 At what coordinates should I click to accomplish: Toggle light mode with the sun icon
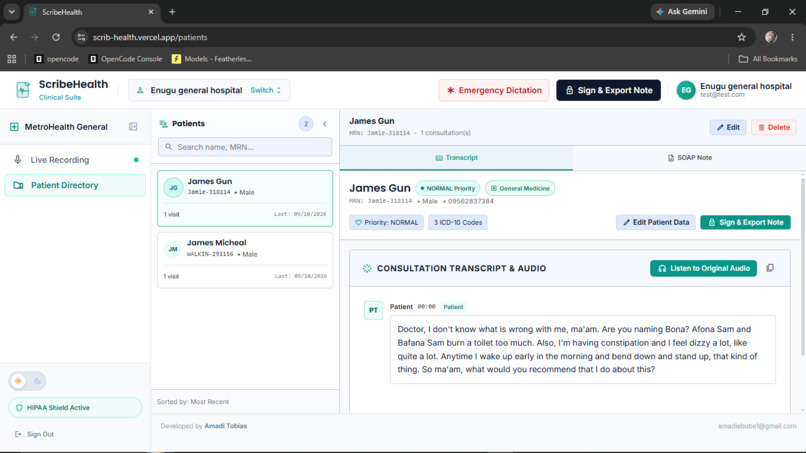[19, 381]
